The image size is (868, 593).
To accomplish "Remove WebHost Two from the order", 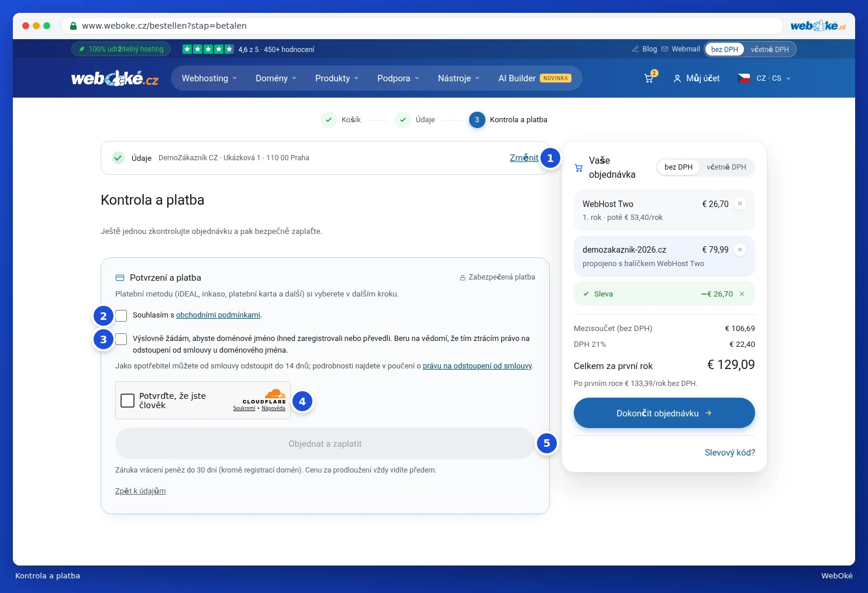I will (x=740, y=204).
